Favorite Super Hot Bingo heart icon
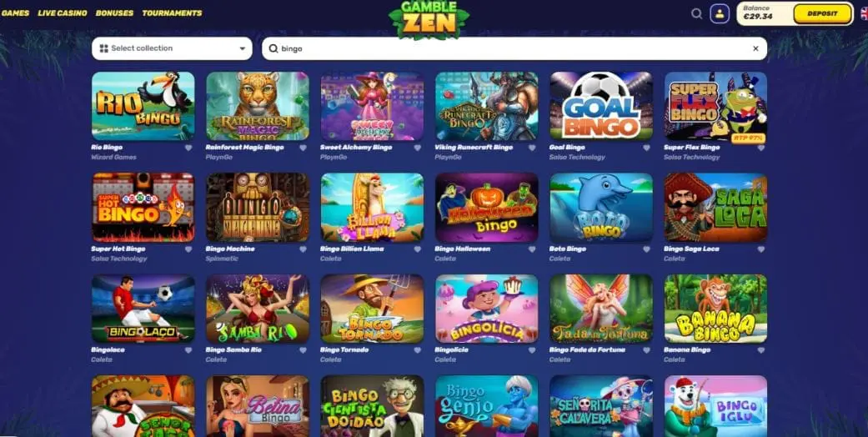Viewport: 868px width, 437px height. (x=188, y=249)
